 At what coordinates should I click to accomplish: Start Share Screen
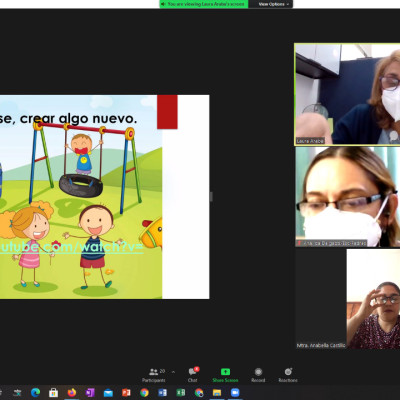click(225, 375)
